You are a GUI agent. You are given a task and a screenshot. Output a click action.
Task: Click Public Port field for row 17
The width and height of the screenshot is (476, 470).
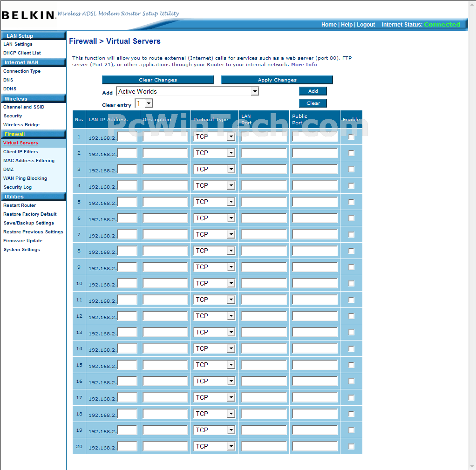pyautogui.click(x=315, y=397)
